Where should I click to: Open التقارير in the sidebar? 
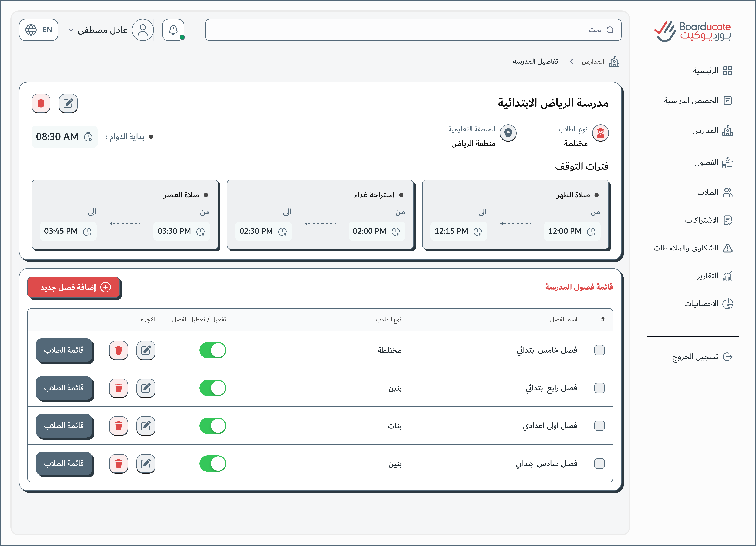pyautogui.click(x=714, y=276)
